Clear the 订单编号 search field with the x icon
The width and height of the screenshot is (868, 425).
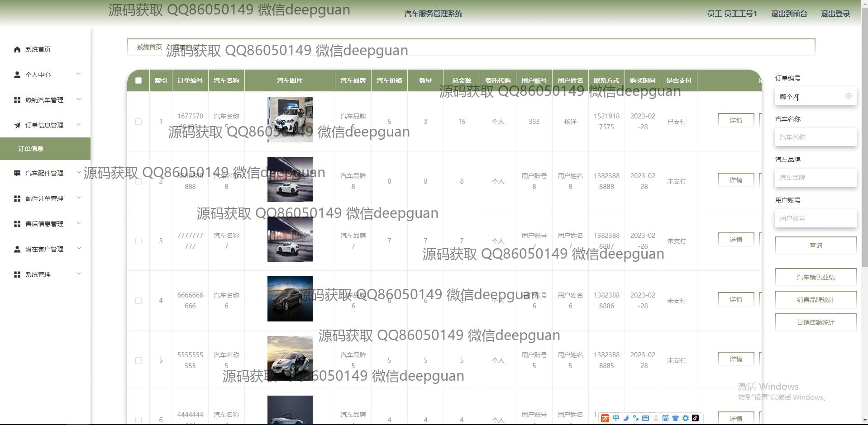(x=849, y=96)
